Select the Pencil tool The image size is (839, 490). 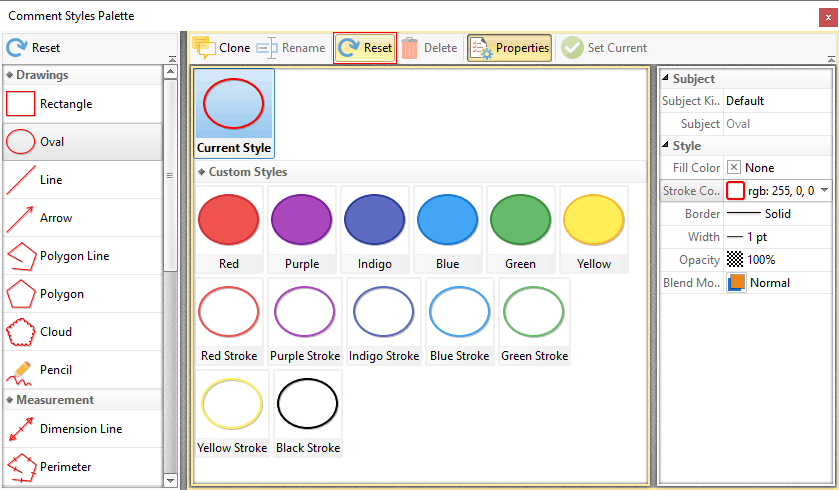[55, 370]
